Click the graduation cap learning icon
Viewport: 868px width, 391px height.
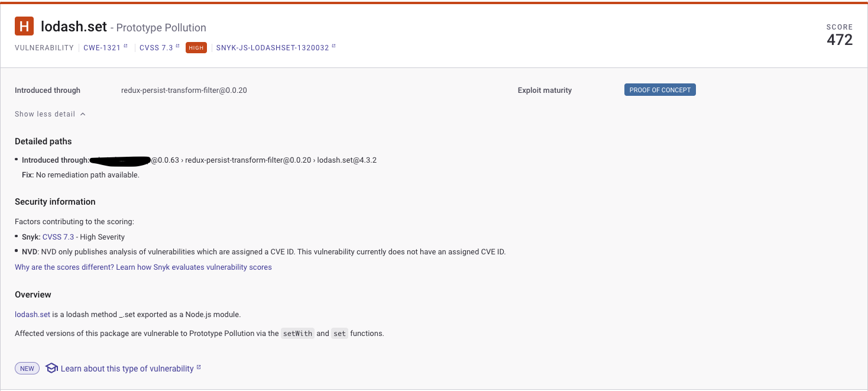[x=51, y=368]
